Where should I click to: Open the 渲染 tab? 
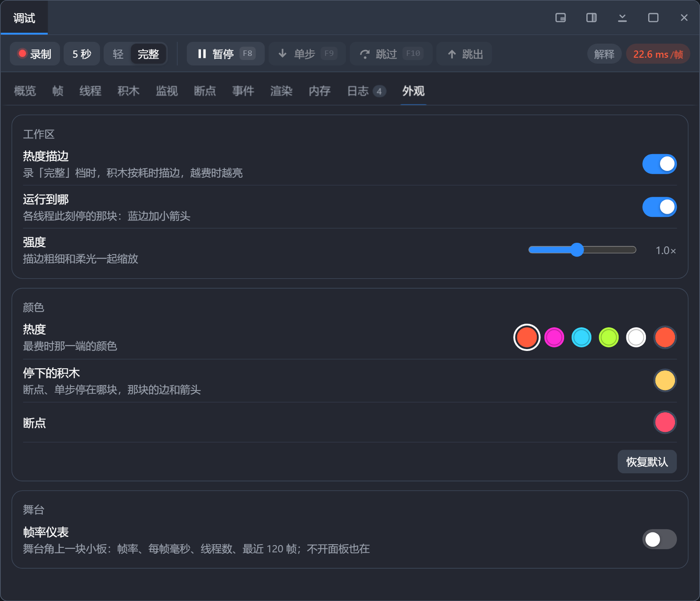281,91
